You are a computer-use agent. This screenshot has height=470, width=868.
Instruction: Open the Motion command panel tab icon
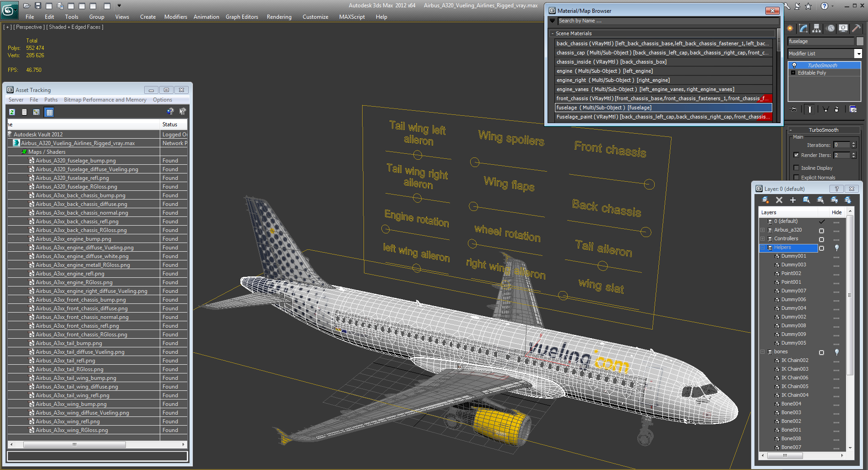830,28
